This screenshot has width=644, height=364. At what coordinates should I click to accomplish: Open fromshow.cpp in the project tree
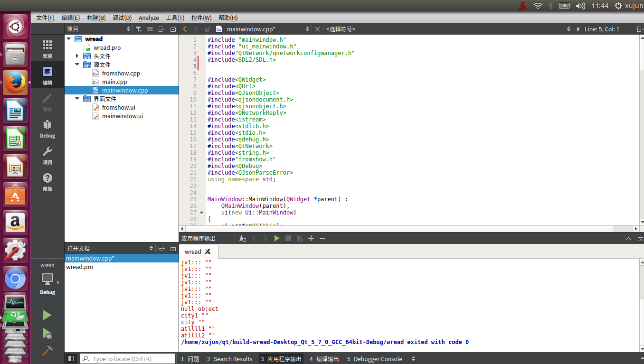(x=121, y=73)
